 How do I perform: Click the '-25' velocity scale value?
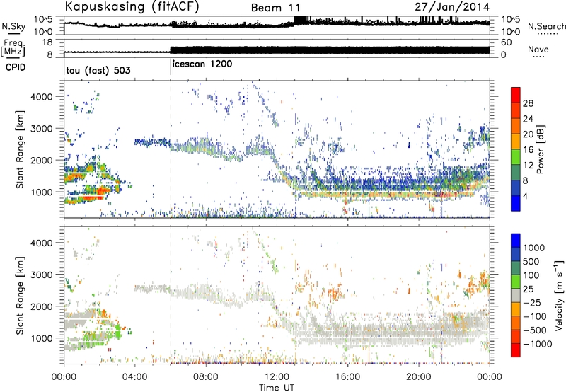532,302
